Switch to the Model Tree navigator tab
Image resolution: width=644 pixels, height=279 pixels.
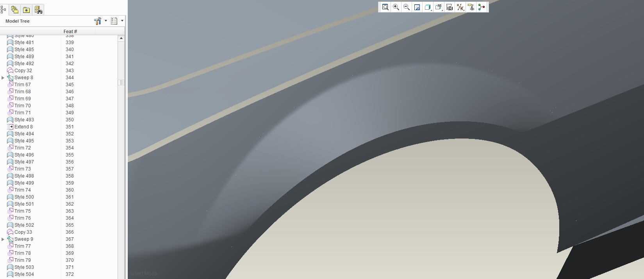point(3,10)
